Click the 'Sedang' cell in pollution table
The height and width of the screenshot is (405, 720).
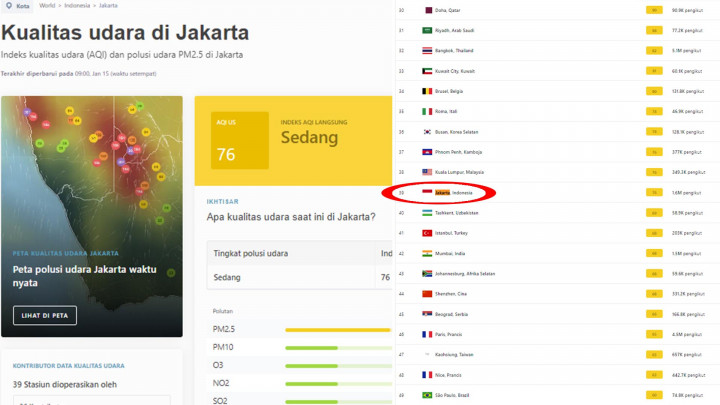[227, 277]
